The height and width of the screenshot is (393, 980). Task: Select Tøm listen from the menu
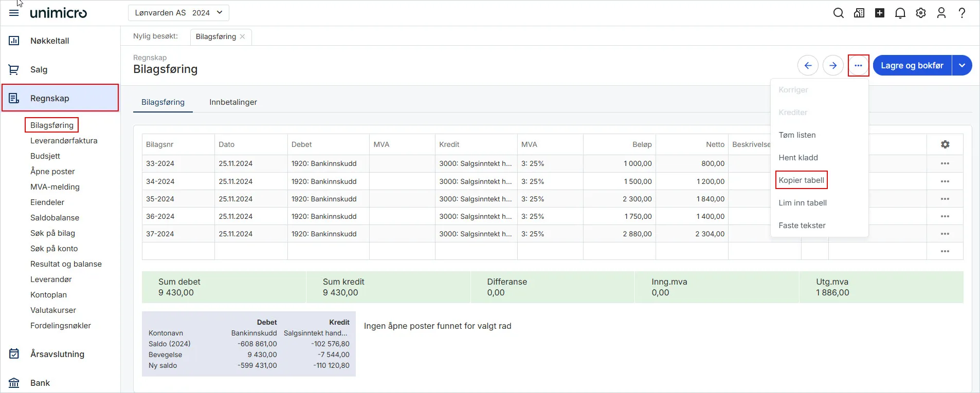[x=797, y=135]
